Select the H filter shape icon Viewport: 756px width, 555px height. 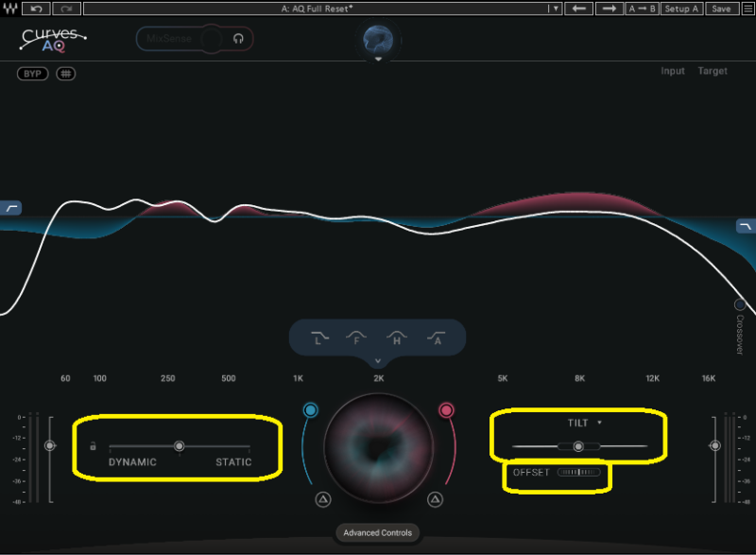pyautogui.click(x=397, y=337)
